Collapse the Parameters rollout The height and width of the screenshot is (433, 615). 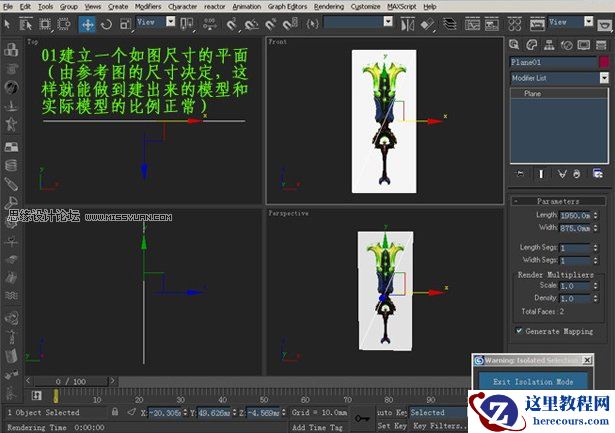559,201
